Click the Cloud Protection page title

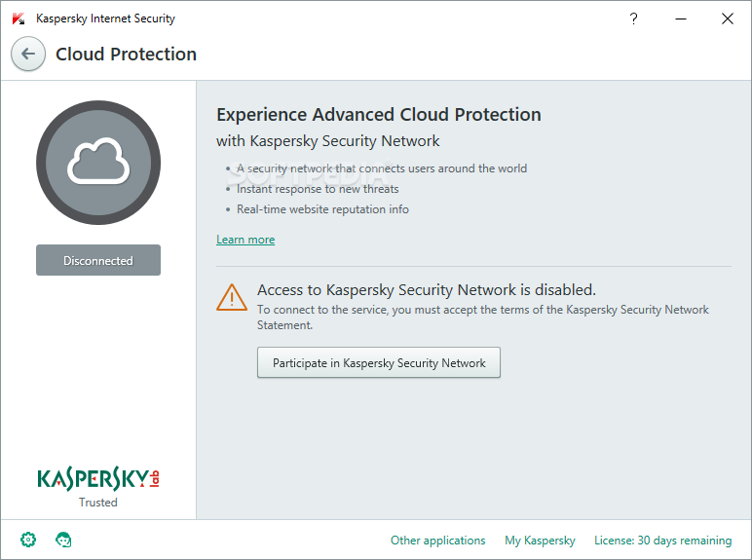coord(126,55)
